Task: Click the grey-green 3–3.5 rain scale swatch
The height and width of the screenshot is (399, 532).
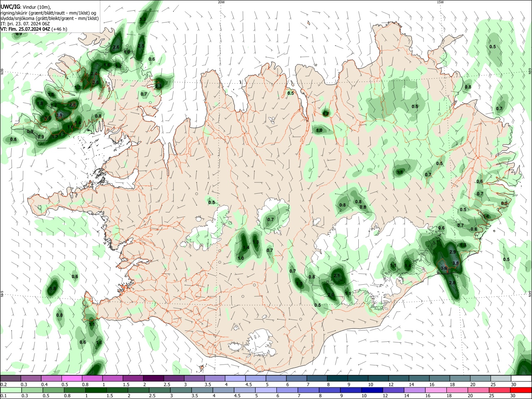Action: click(x=180, y=390)
